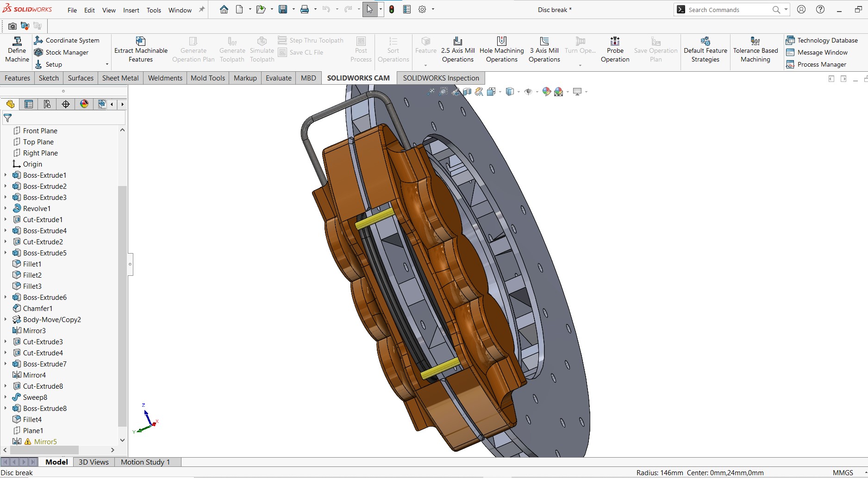Expand the Cut-Extrude2 feature

pos(6,242)
